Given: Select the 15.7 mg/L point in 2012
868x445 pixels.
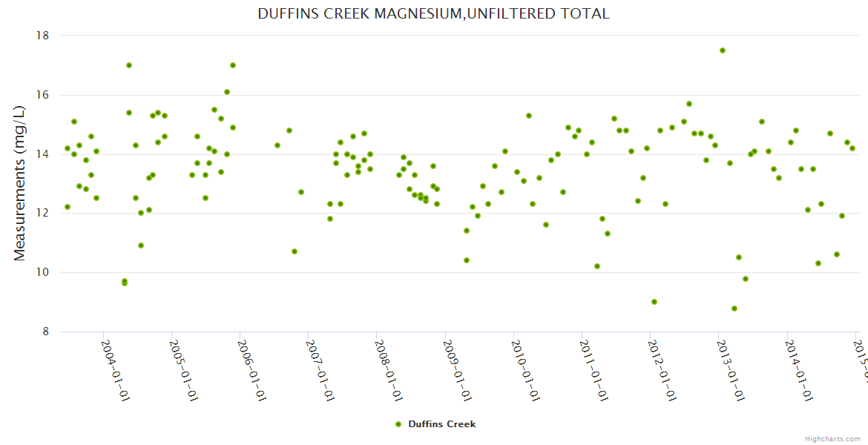Looking at the screenshot, I should 689,104.
